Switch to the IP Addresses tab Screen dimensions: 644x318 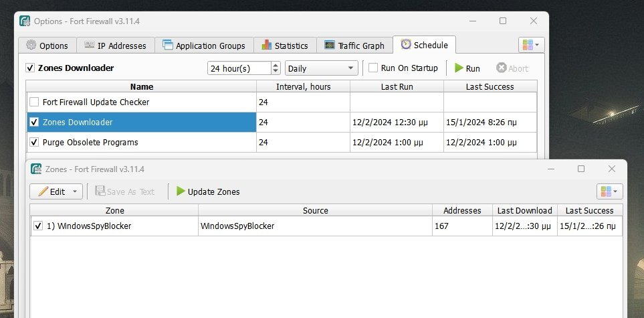coord(116,46)
